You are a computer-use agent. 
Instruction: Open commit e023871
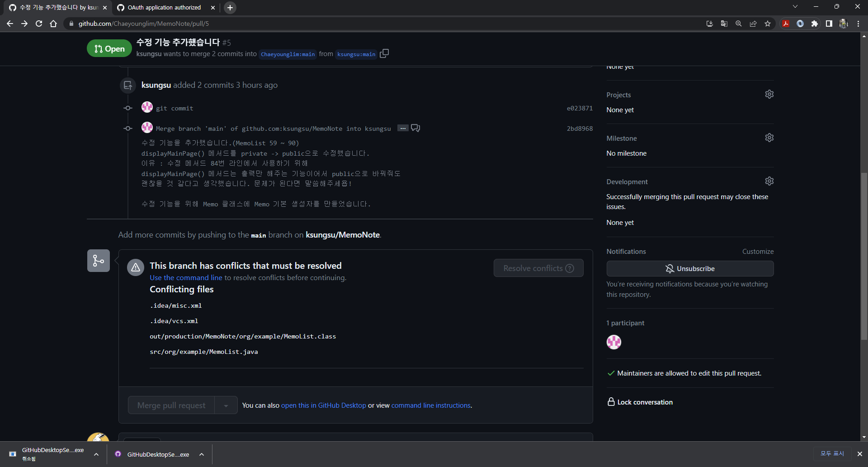coord(580,108)
